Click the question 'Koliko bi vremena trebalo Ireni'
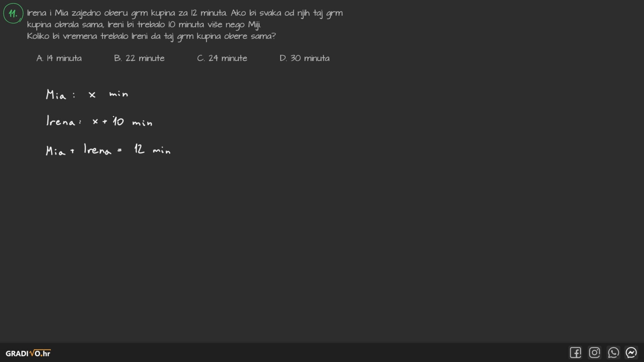Screen dimensions: 644x362 tap(151, 36)
